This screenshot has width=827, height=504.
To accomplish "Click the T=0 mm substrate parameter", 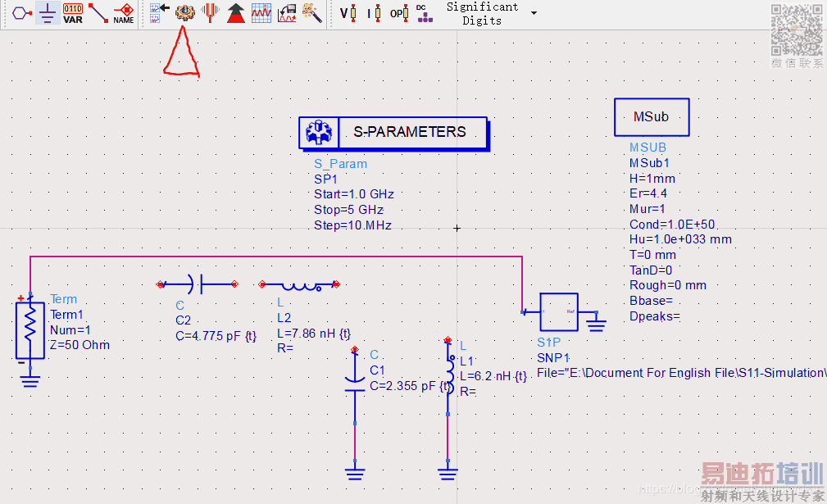I will [x=652, y=255].
